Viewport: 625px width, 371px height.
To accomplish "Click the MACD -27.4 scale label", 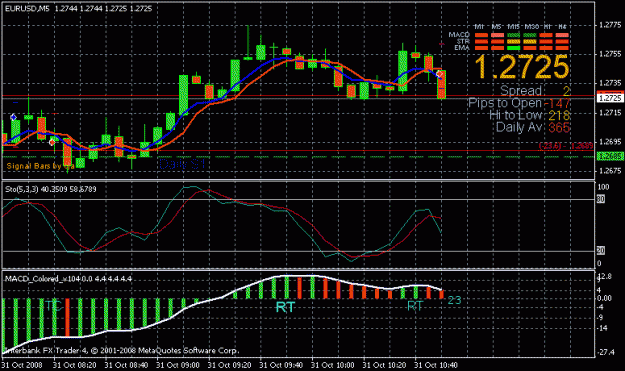I will [605, 352].
